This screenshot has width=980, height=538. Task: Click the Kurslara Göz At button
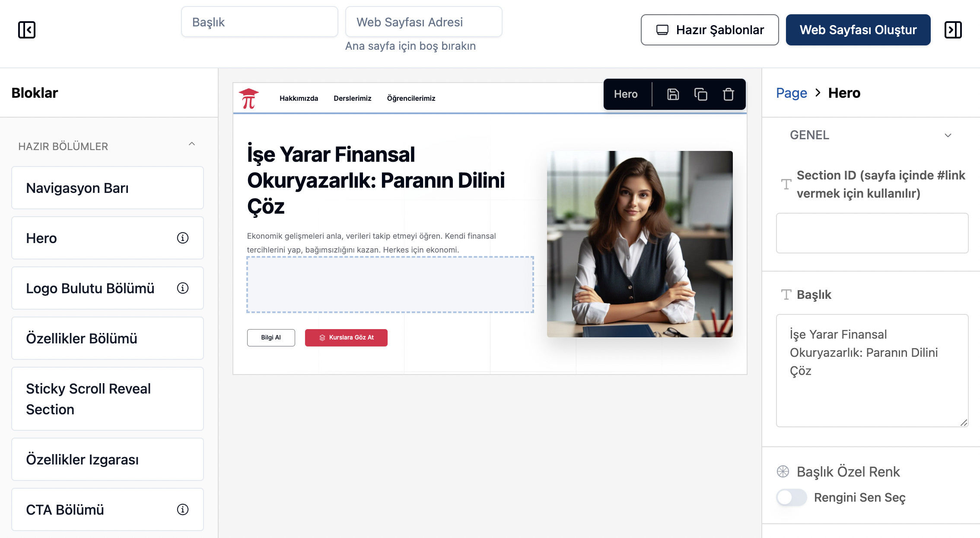point(346,338)
